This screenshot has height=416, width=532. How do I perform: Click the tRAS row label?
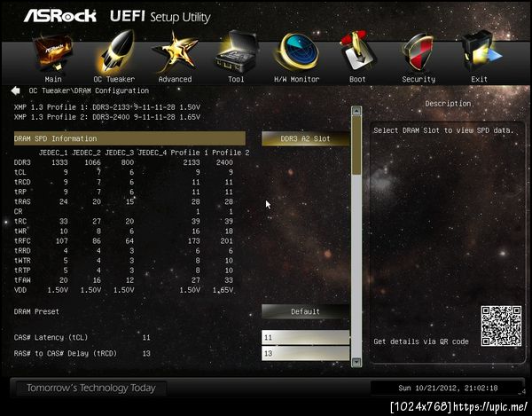point(22,201)
